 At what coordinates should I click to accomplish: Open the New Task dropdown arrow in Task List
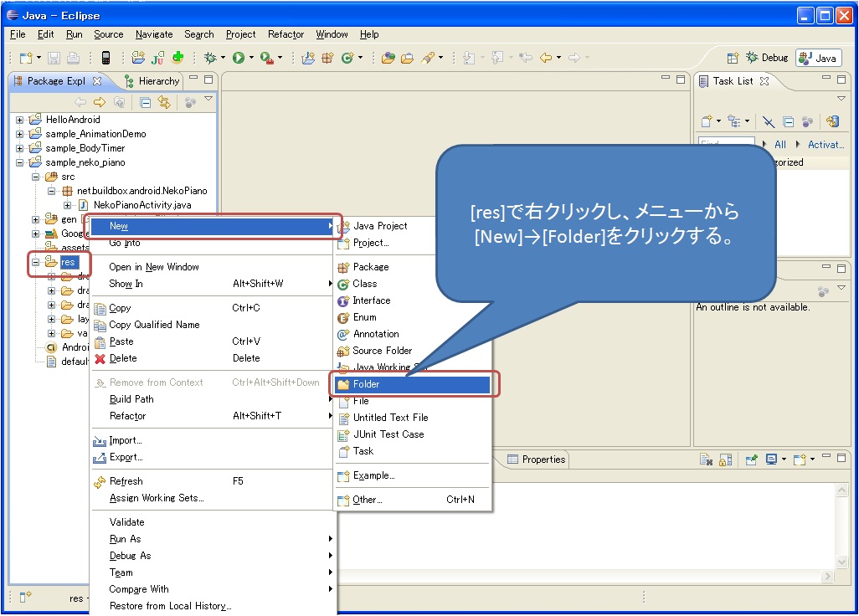click(718, 121)
